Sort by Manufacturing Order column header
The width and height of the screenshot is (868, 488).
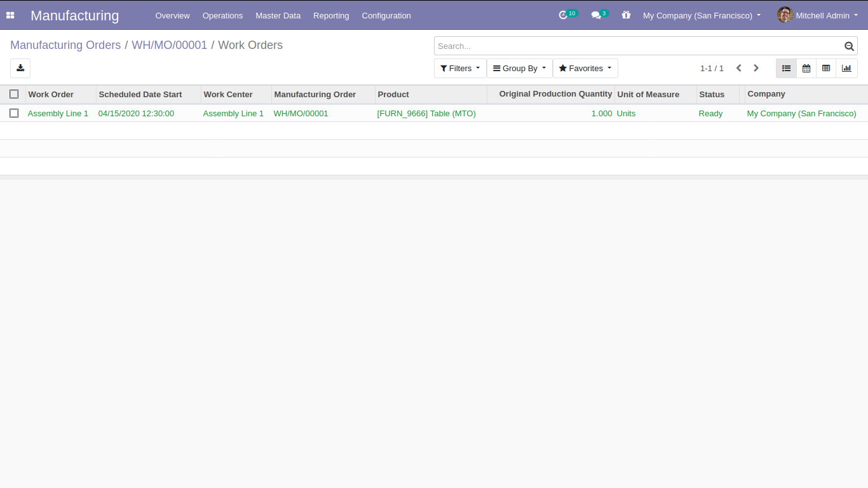(x=323, y=94)
